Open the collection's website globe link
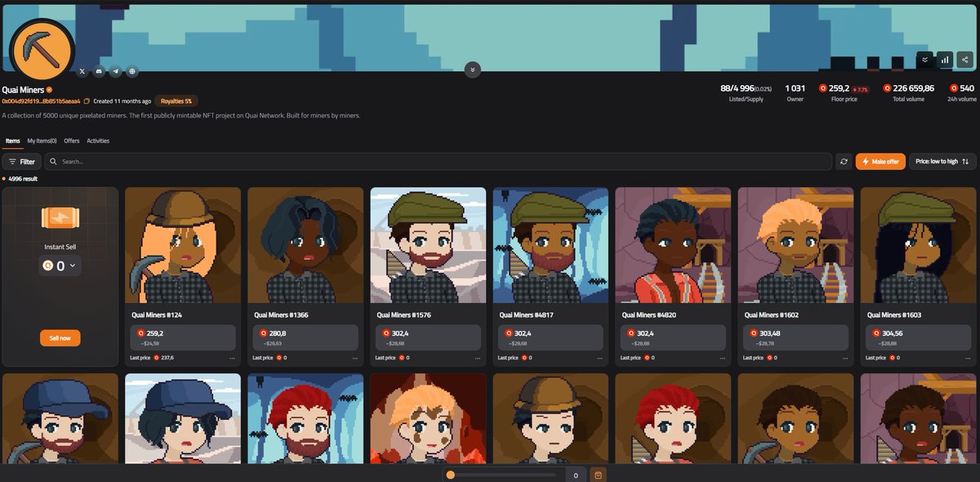Image resolution: width=980 pixels, height=482 pixels. tap(132, 72)
